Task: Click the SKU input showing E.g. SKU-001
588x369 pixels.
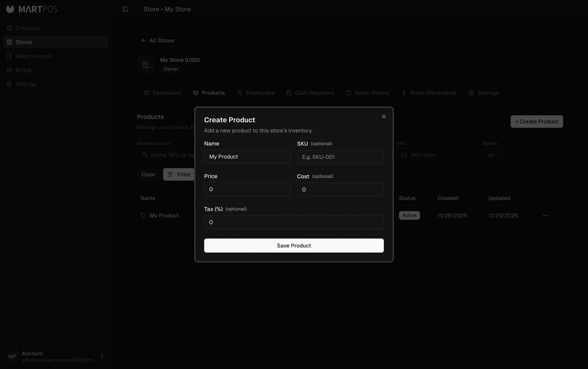Action: tap(340, 157)
